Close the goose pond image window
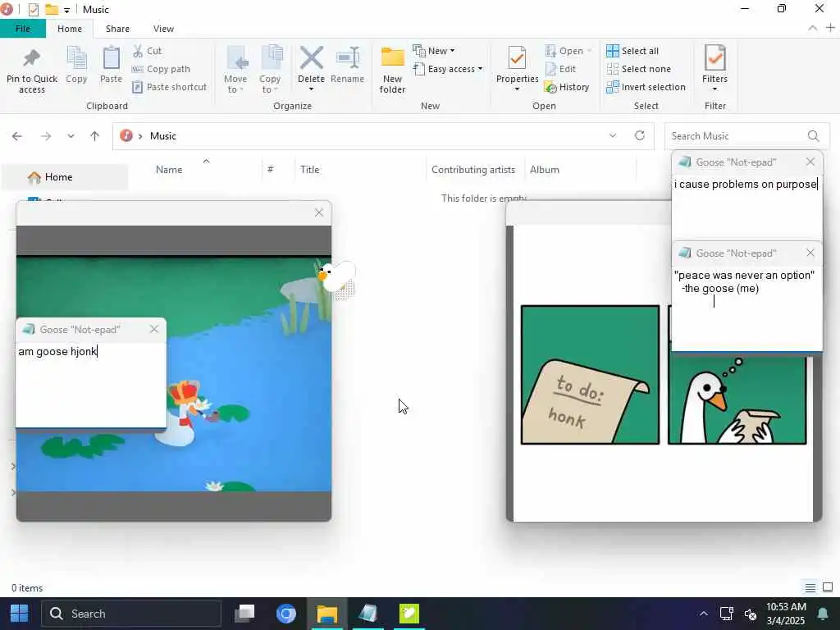Viewport: 840px width, 630px height. click(x=319, y=212)
